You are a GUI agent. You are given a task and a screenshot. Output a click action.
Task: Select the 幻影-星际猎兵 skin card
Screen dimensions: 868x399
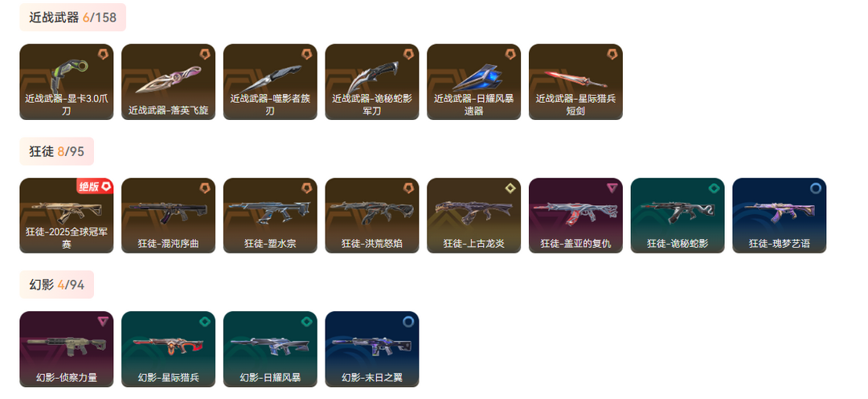[168, 349]
